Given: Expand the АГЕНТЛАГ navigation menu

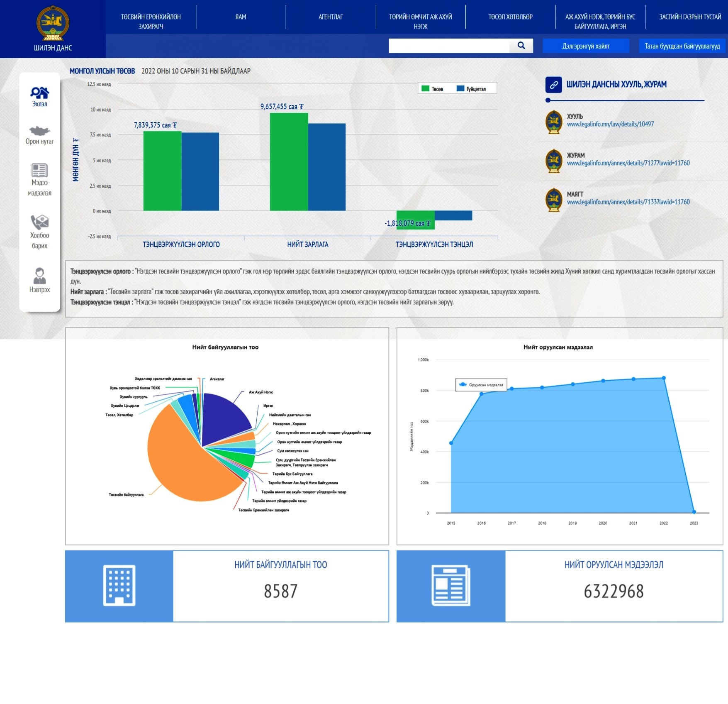Looking at the screenshot, I should pyautogui.click(x=331, y=17).
